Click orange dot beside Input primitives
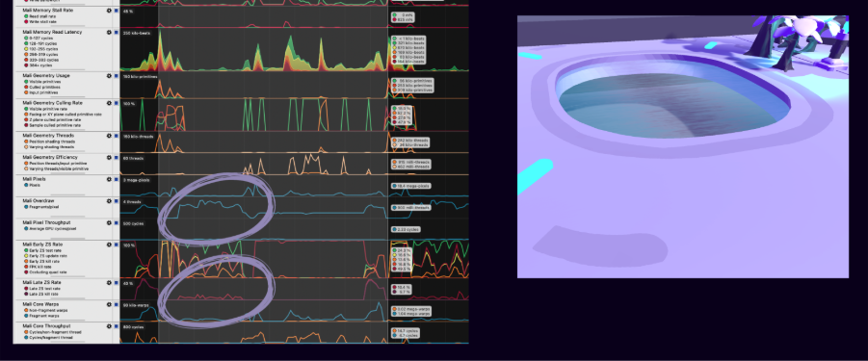This screenshot has width=868, height=361. coord(26,92)
